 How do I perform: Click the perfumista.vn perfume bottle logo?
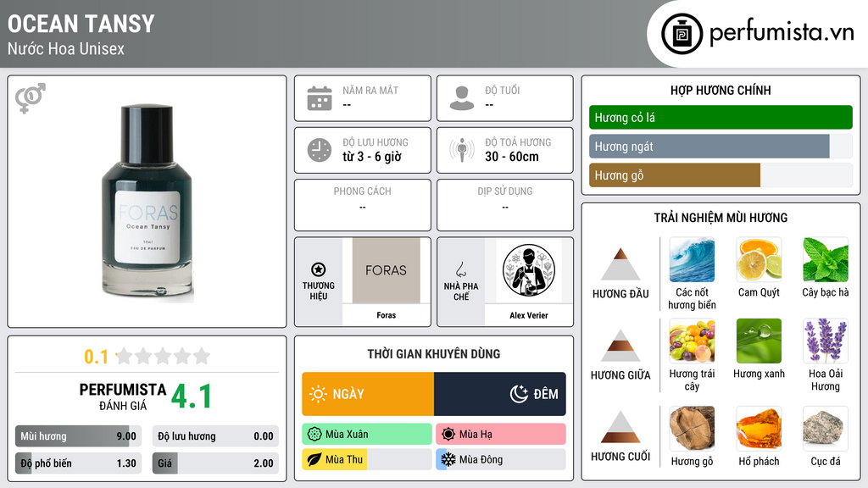point(682,34)
